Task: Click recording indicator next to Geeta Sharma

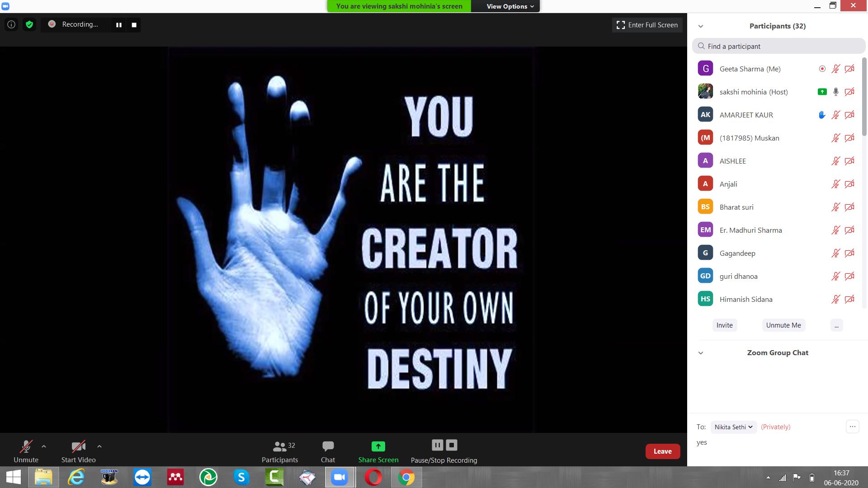Action: [x=822, y=69]
